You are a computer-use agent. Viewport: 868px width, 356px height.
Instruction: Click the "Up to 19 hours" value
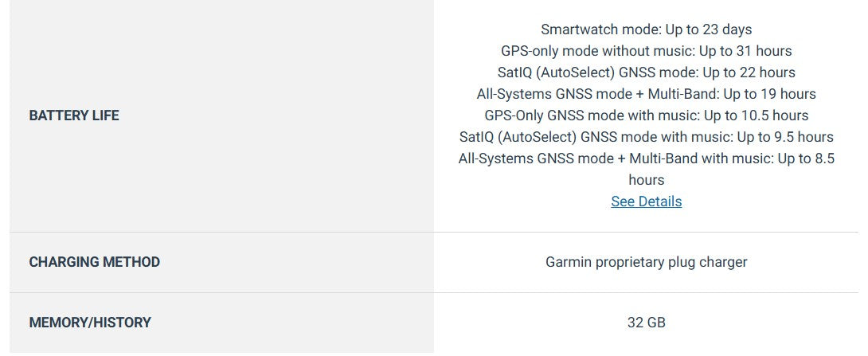(x=769, y=94)
